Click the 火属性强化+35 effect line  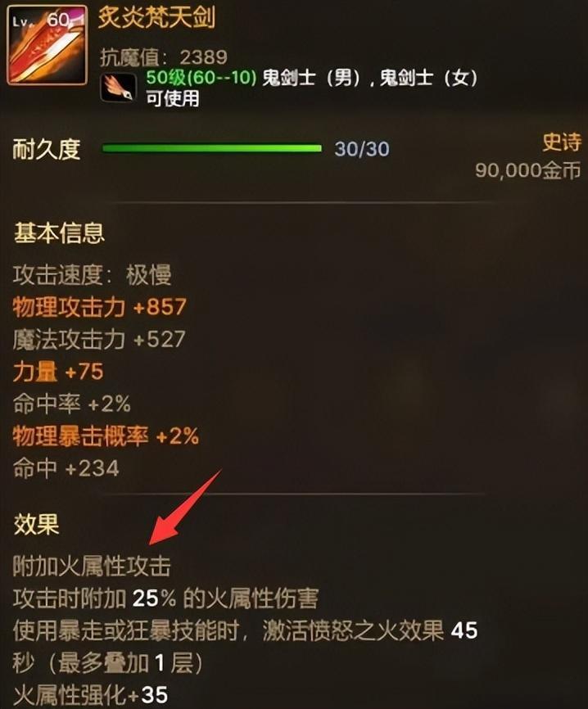click(x=90, y=695)
